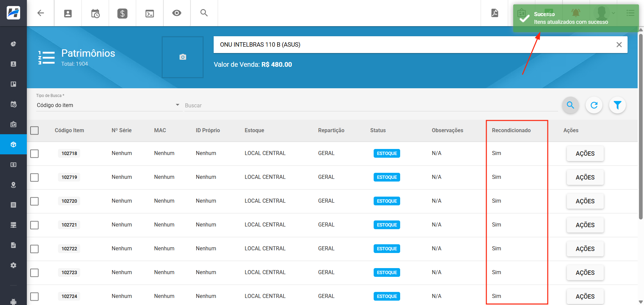Open AÇÕES menu for item 102721
The height and width of the screenshot is (305, 644).
tap(585, 225)
